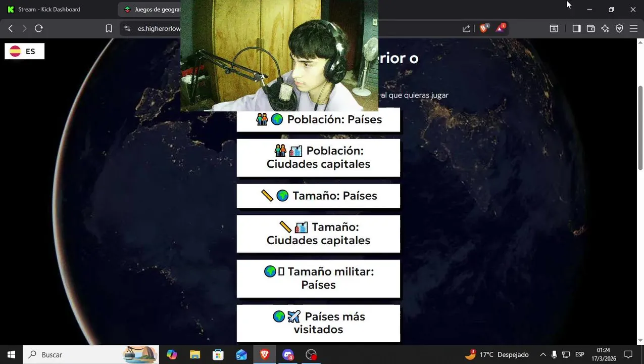Viewport: 644px width, 364px height.
Task: Choose Tamaño: Ciudades capitales game
Action: (318, 234)
